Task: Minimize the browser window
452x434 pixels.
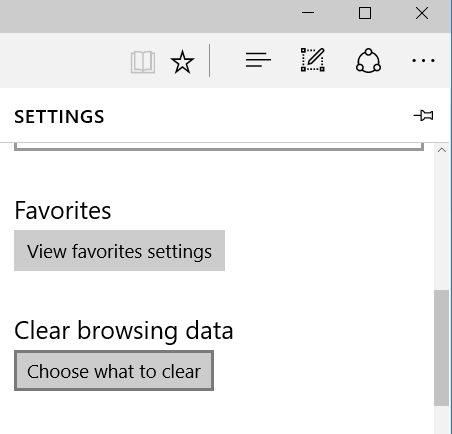Action: [x=308, y=13]
